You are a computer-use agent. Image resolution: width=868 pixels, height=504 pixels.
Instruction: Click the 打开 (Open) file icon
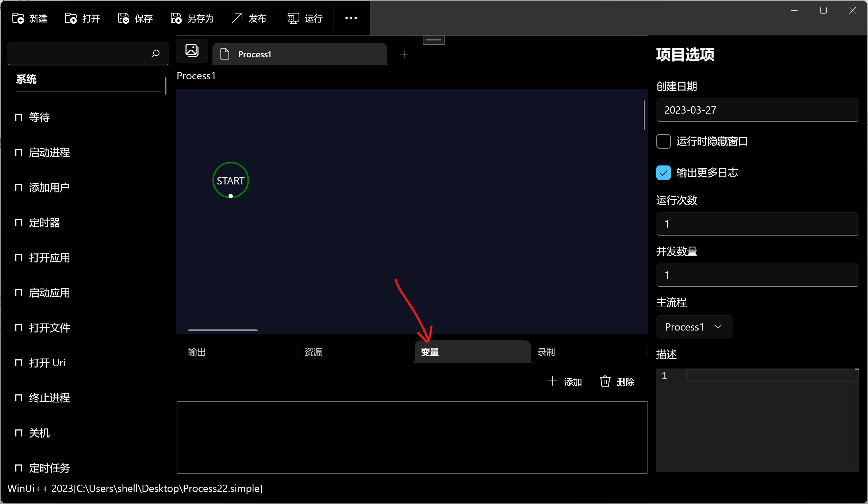pyautogui.click(x=71, y=18)
